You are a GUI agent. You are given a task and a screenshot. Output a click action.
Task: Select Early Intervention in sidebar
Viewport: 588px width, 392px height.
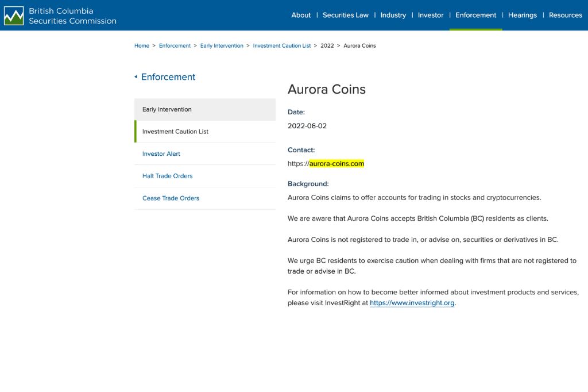pyautogui.click(x=205, y=109)
